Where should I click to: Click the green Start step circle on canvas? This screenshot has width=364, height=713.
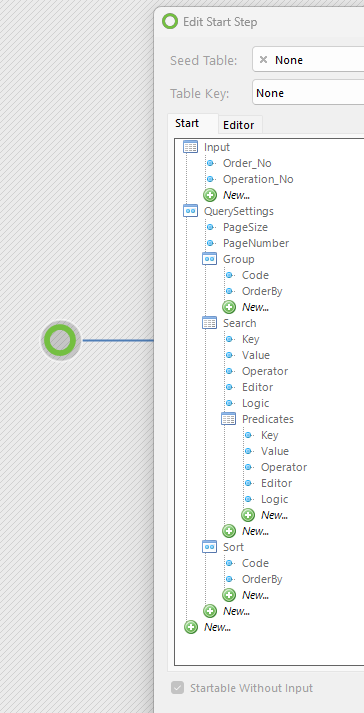61,340
